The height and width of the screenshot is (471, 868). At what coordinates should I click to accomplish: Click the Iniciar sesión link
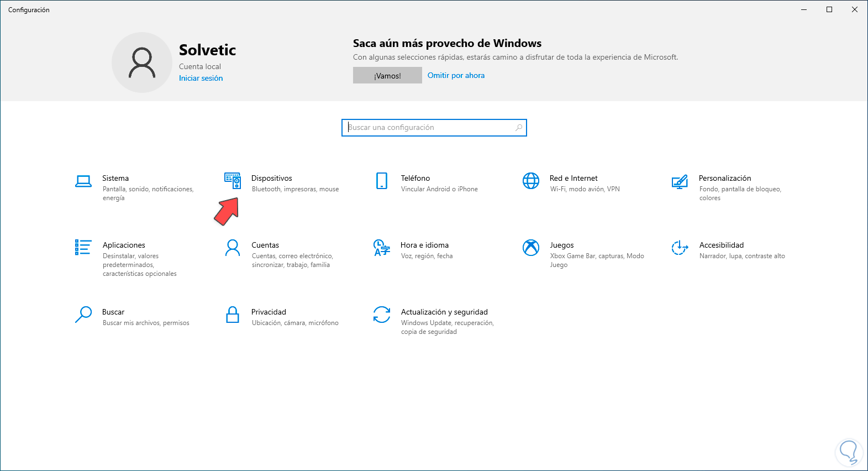coord(201,78)
